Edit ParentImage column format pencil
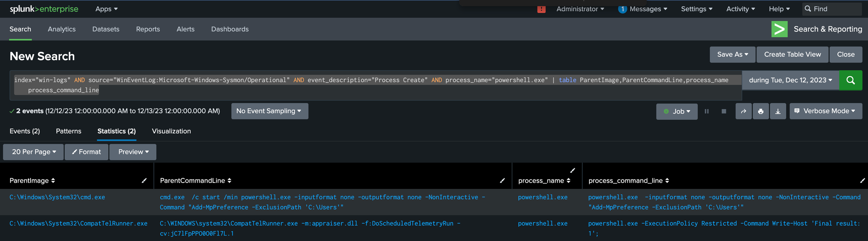The image size is (868, 241). tap(144, 180)
